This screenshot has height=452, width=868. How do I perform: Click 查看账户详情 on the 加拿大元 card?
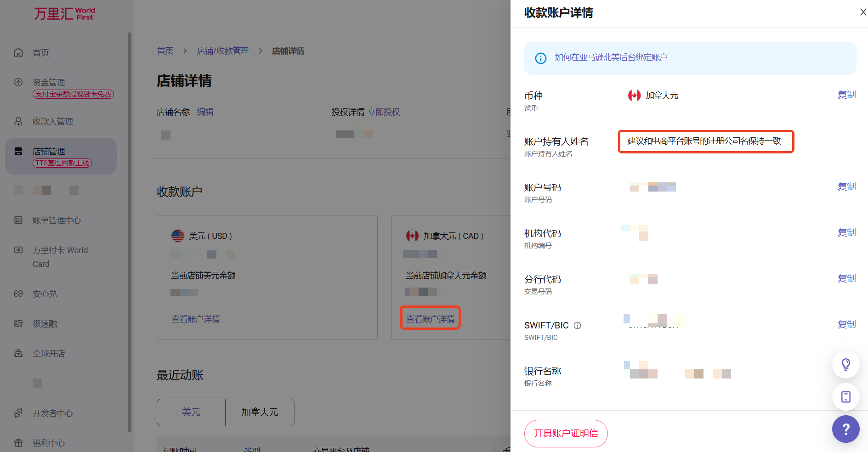pos(431,319)
